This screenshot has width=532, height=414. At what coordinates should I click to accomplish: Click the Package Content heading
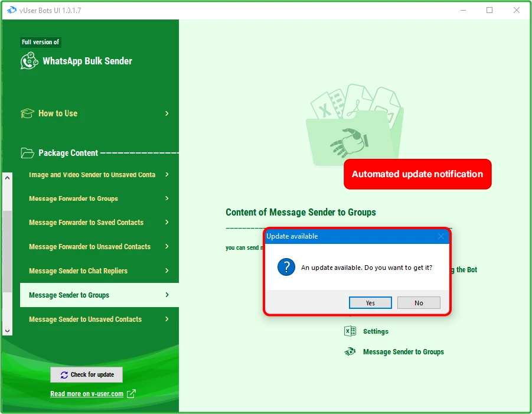click(x=68, y=153)
